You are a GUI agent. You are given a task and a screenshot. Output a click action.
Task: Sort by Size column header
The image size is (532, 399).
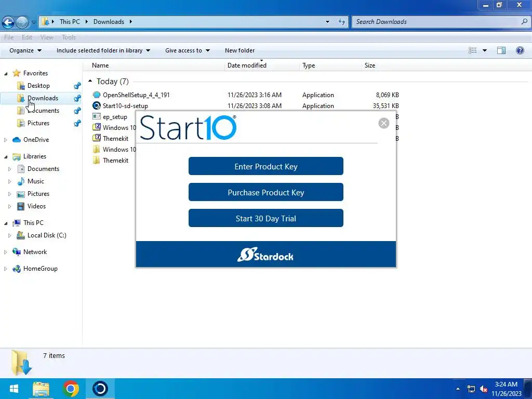pos(370,65)
